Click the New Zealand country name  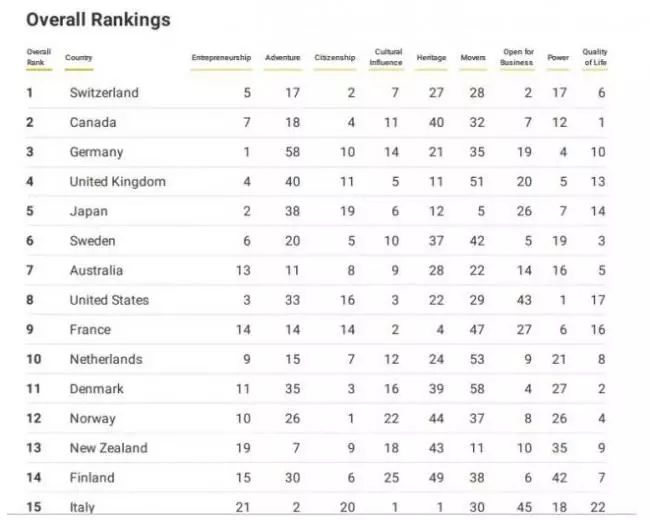click(x=108, y=448)
